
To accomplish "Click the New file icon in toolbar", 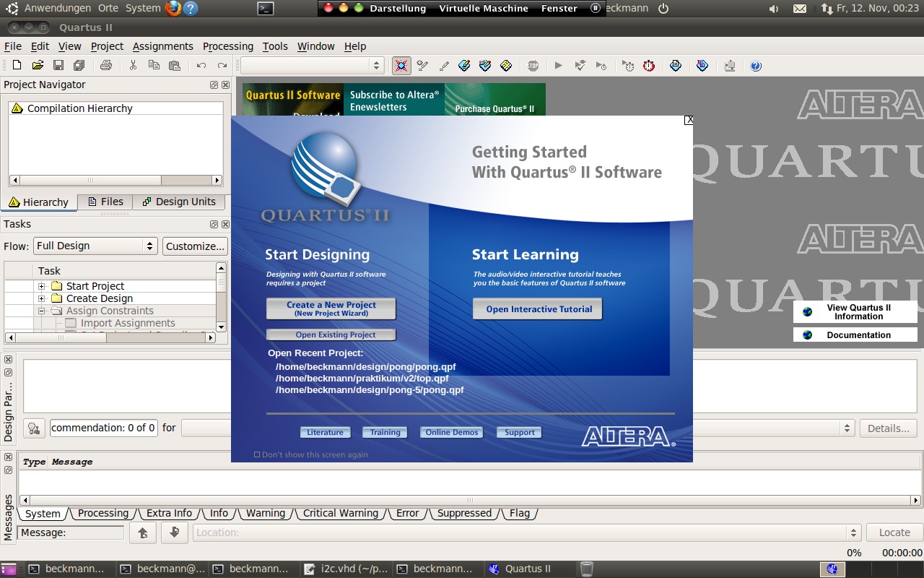I will 17,66.
